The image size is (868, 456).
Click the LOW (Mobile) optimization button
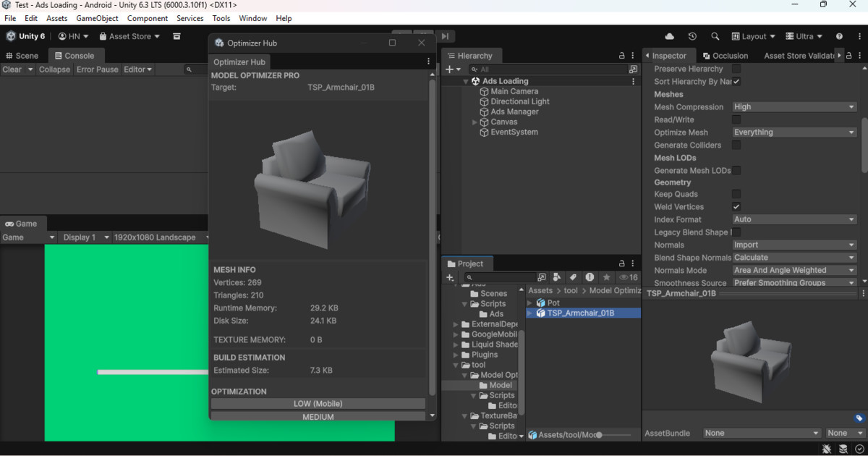pos(318,404)
